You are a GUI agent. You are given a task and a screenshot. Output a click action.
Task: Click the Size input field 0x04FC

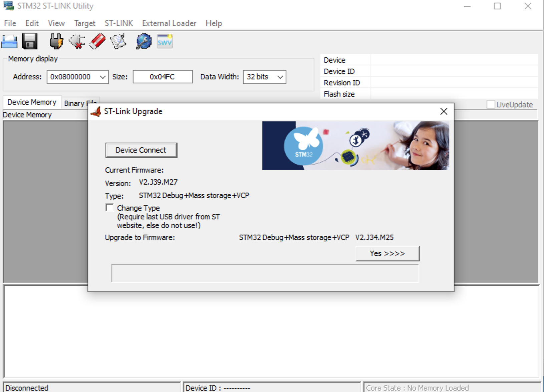point(163,77)
